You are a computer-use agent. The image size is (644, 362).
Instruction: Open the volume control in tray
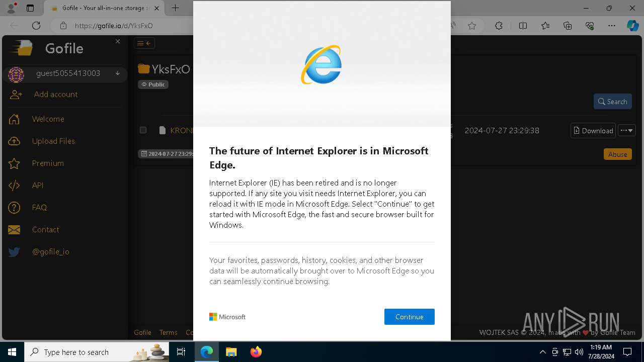click(579, 352)
